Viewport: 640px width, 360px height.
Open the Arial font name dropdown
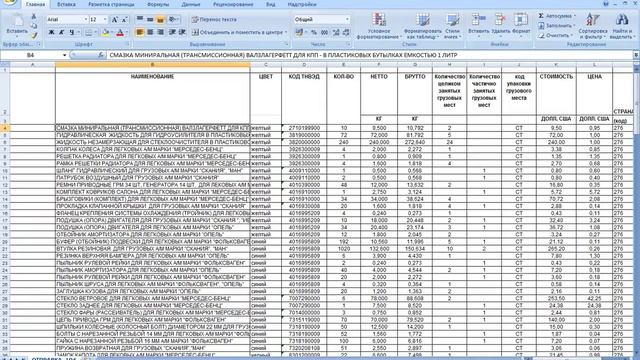(x=86, y=20)
